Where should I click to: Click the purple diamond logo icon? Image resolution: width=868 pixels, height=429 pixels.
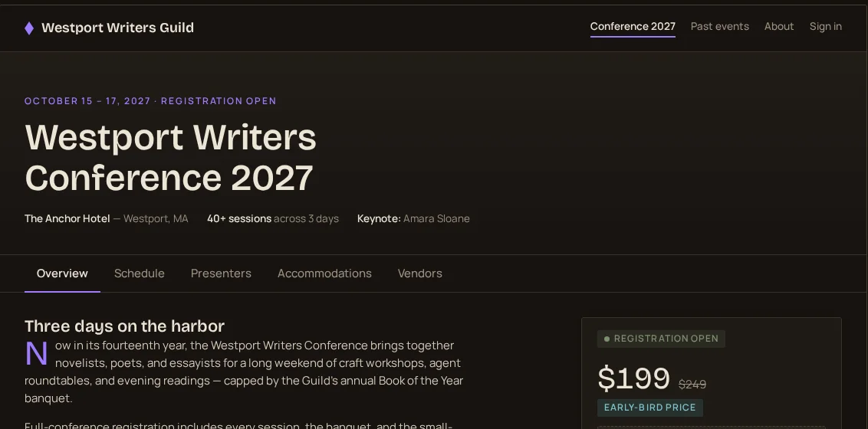click(29, 28)
